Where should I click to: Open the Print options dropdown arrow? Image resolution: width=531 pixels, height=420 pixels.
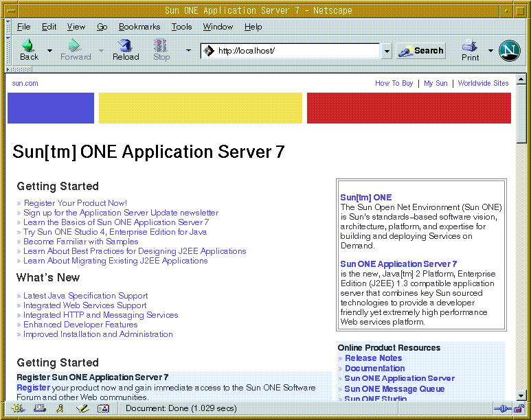click(490, 50)
